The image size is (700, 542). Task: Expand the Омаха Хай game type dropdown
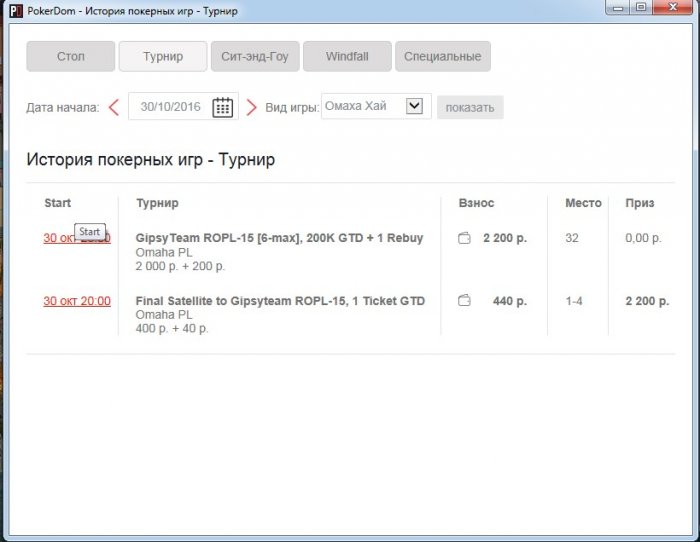pyautogui.click(x=414, y=106)
